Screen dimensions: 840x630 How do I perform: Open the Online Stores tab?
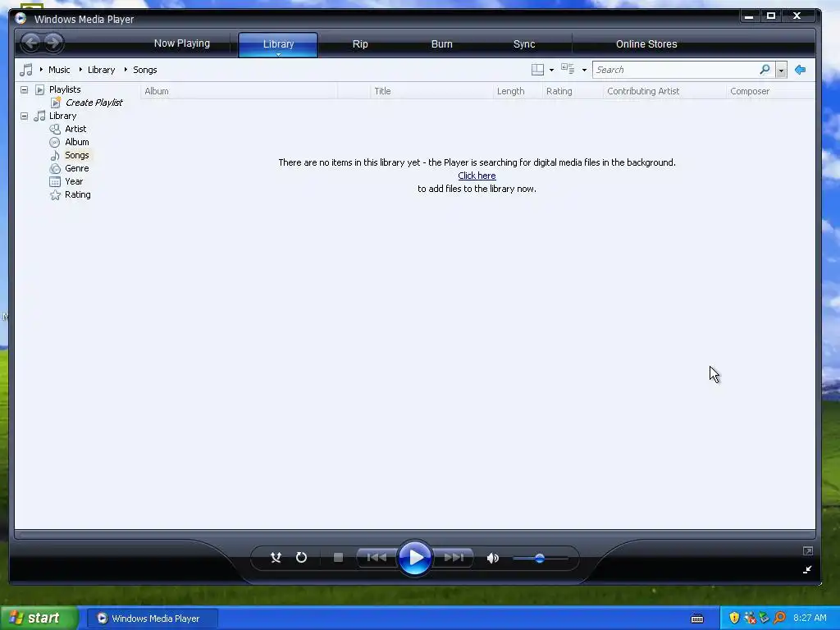pos(646,44)
